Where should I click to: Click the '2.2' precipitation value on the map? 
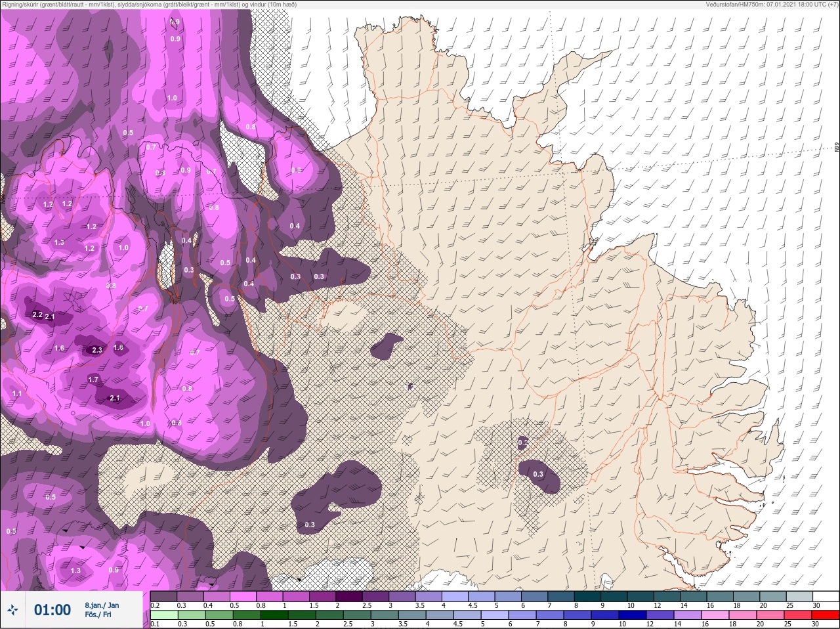click(37, 315)
